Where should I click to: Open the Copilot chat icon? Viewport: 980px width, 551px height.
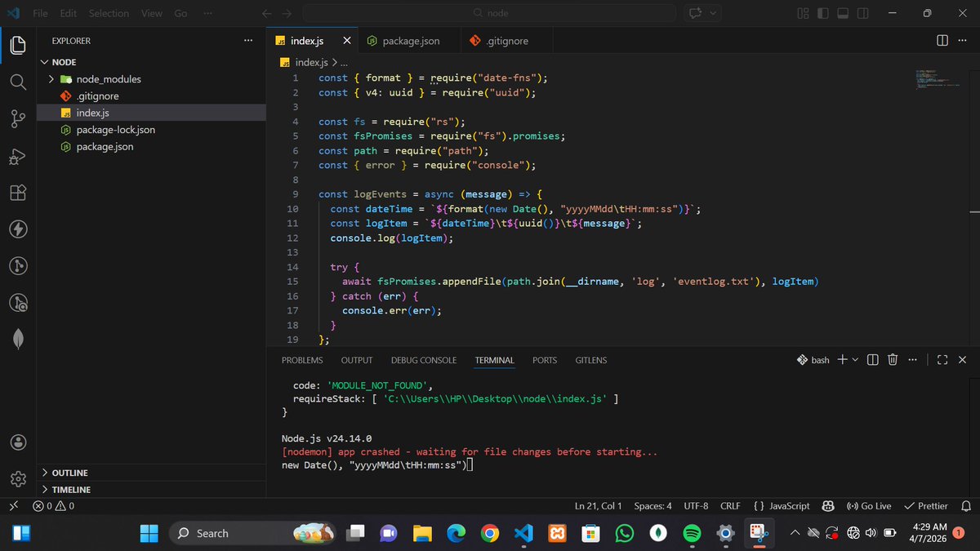pos(697,13)
